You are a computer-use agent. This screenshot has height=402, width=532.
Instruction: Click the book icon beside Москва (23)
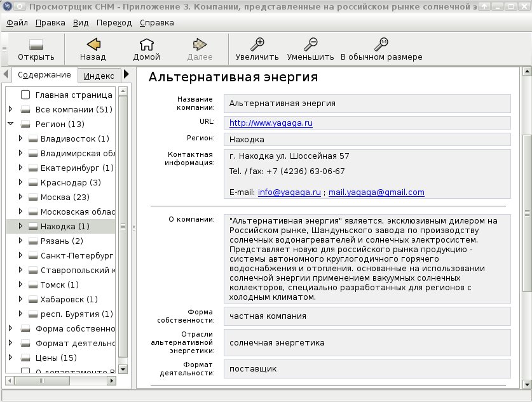(x=33, y=198)
